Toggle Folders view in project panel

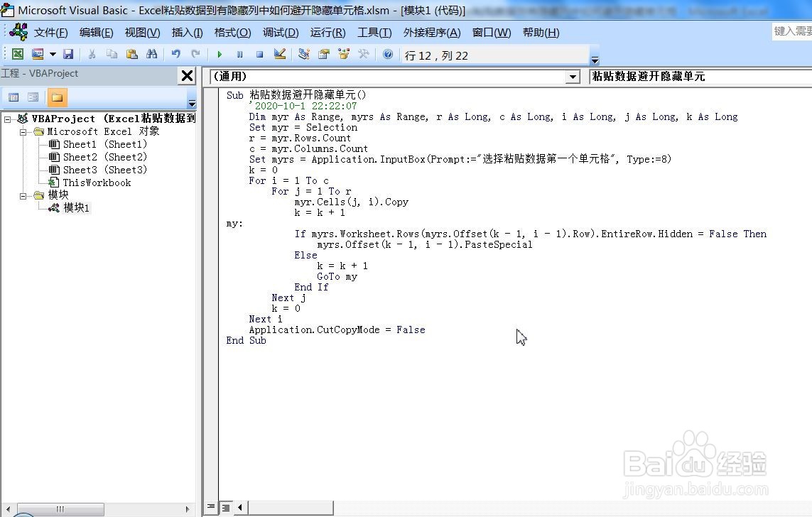click(x=57, y=97)
